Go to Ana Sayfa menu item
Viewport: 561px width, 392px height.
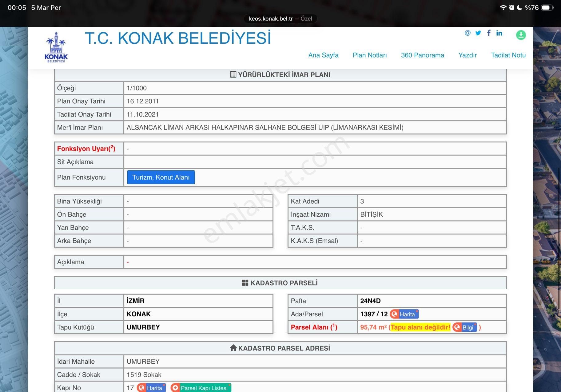[323, 55]
